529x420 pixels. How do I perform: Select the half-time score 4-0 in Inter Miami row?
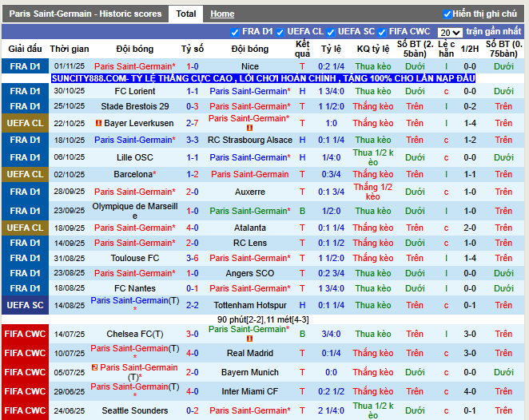coord(470,391)
